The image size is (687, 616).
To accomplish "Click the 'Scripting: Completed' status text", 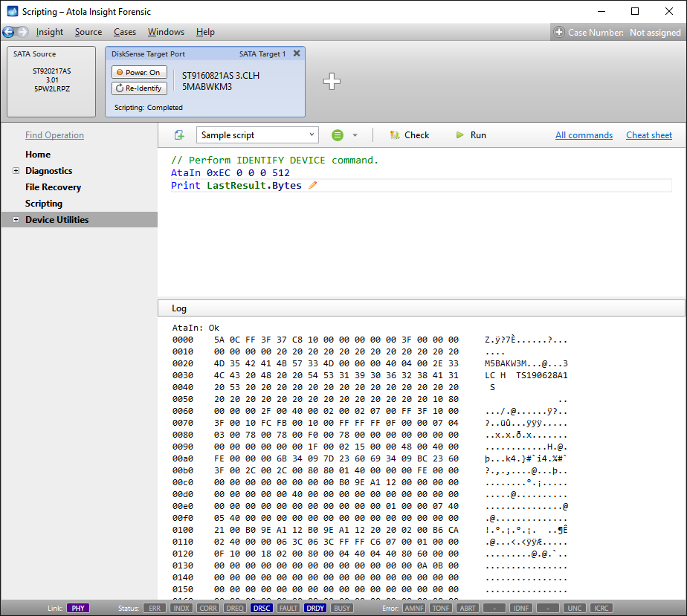I will coord(149,108).
